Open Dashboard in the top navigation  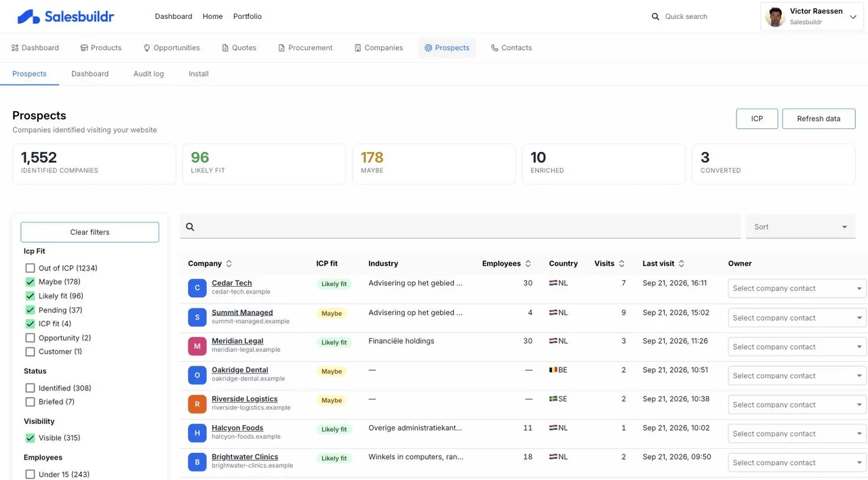(x=174, y=16)
